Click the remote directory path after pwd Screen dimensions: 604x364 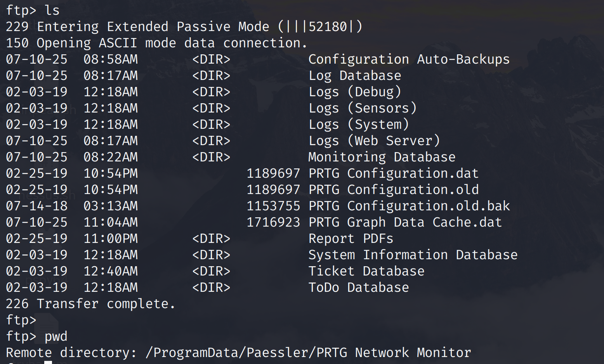click(x=308, y=353)
